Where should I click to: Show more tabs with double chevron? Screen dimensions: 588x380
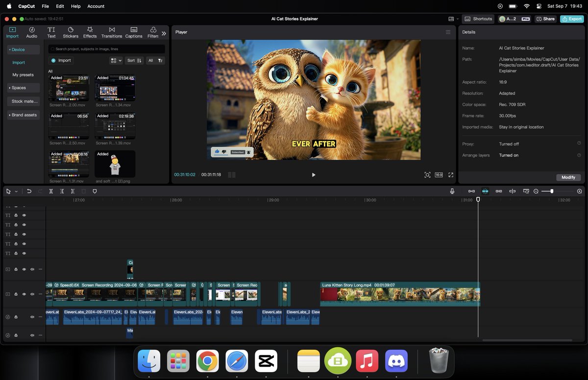[x=164, y=33]
